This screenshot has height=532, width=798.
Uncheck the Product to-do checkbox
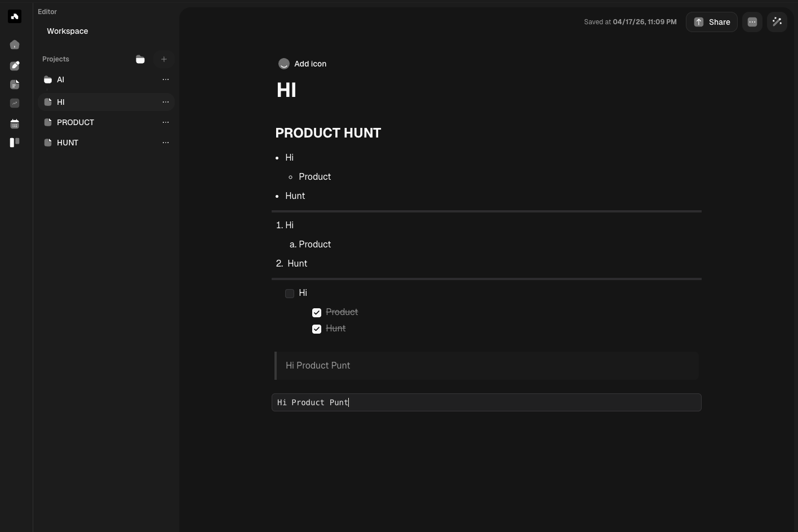click(x=317, y=312)
